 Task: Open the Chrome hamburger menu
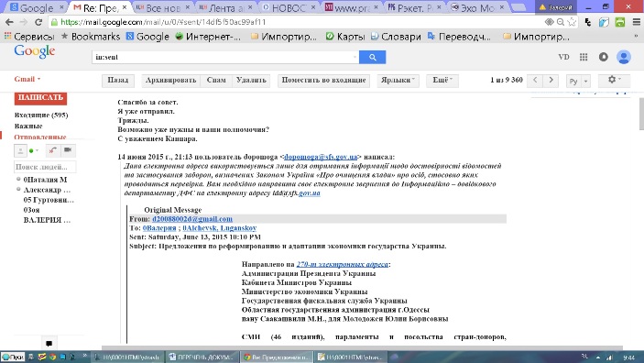pyautogui.click(x=636, y=22)
